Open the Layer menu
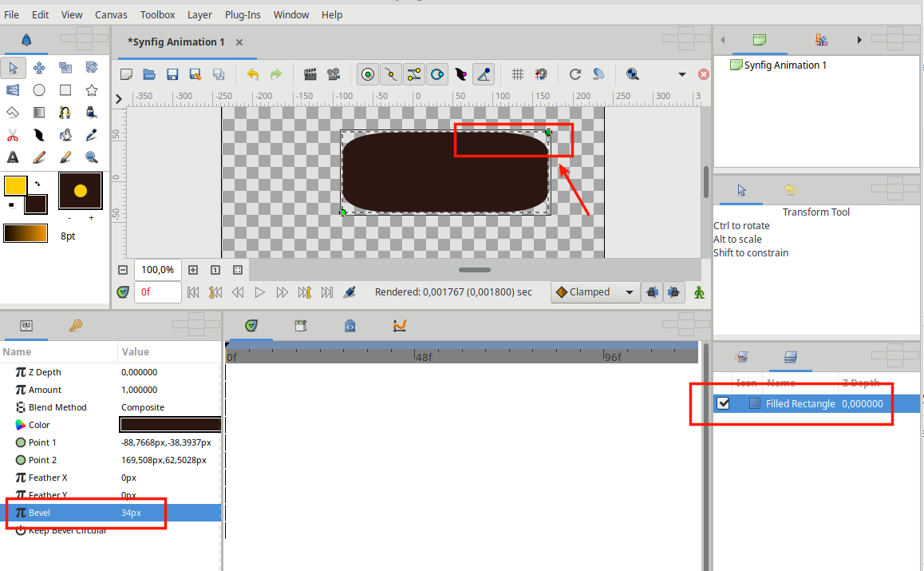The height and width of the screenshot is (571, 924). pos(199,14)
